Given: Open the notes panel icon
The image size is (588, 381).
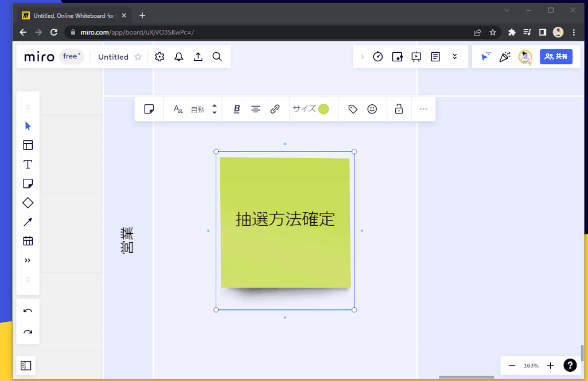Looking at the screenshot, I should (x=435, y=57).
